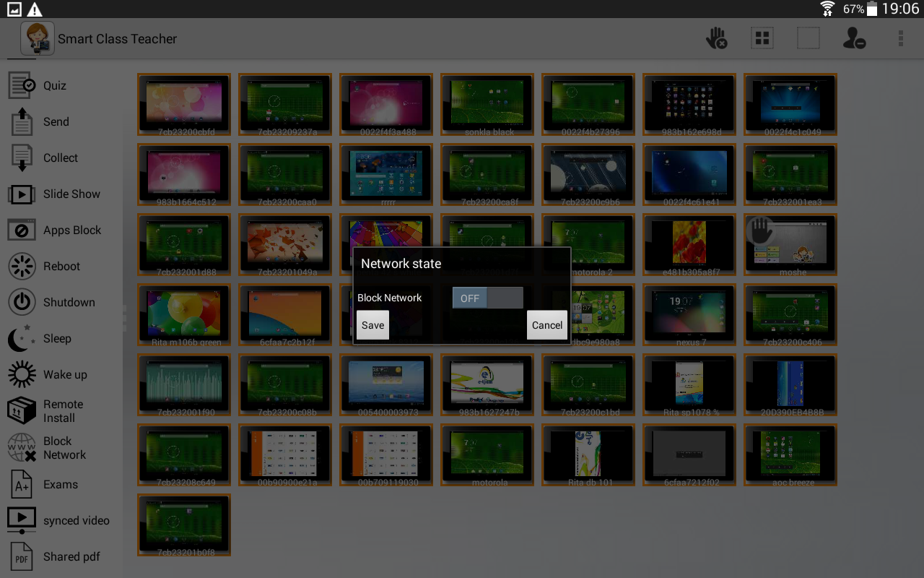Select device thumbnail 7cb23201049a

[285, 244]
